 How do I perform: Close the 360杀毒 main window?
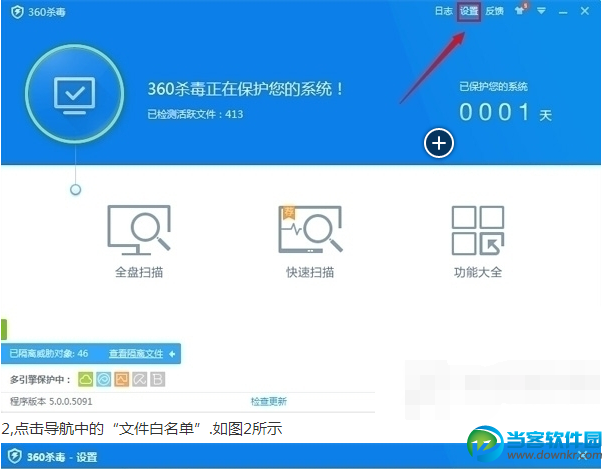pyautogui.click(x=585, y=11)
